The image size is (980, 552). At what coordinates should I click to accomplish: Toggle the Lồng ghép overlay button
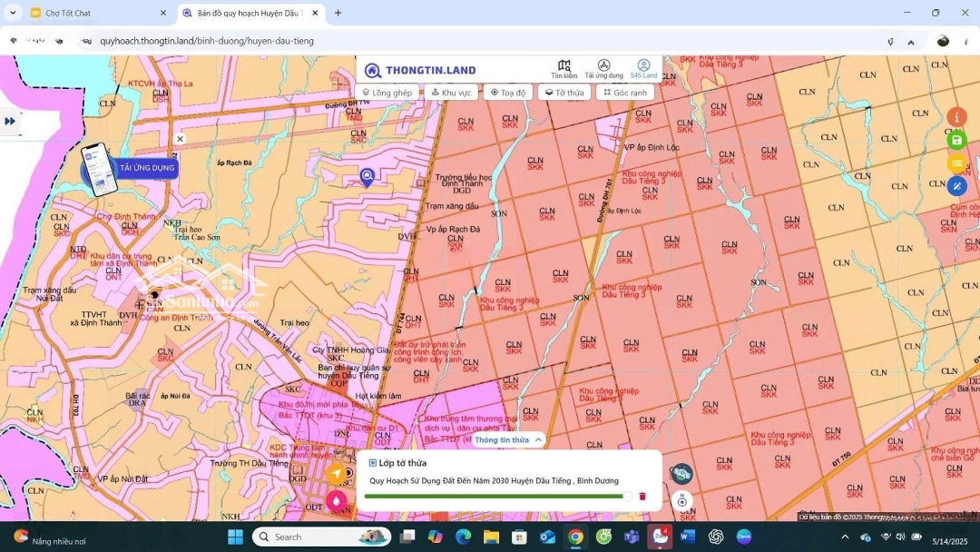pyautogui.click(x=387, y=93)
